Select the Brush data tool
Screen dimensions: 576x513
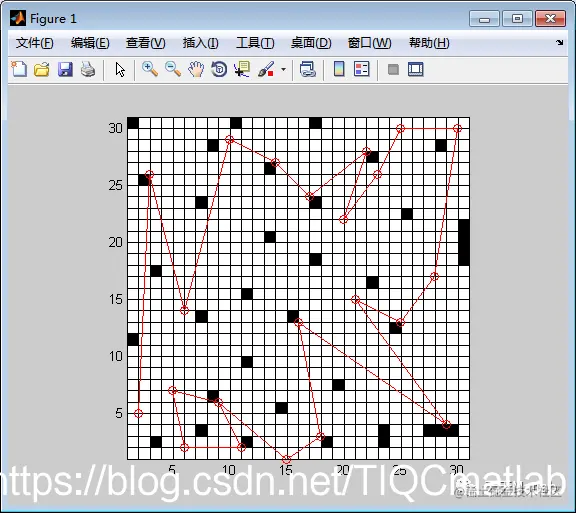pyautogui.click(x=266, y=69)
